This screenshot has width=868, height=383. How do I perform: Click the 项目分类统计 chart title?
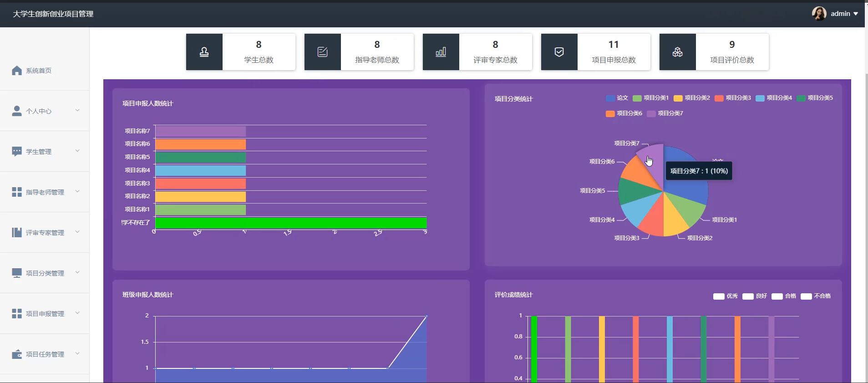[x=513, y=99]
